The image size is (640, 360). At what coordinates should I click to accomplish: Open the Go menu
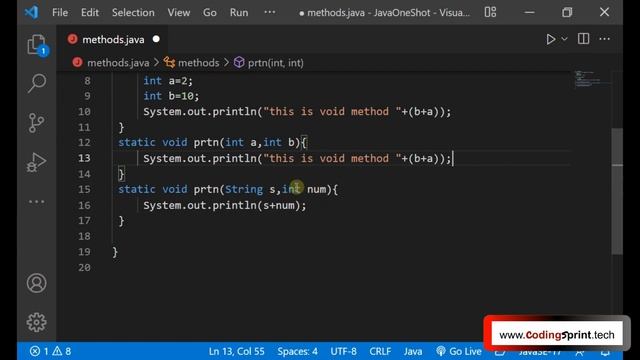pos(209,13)
